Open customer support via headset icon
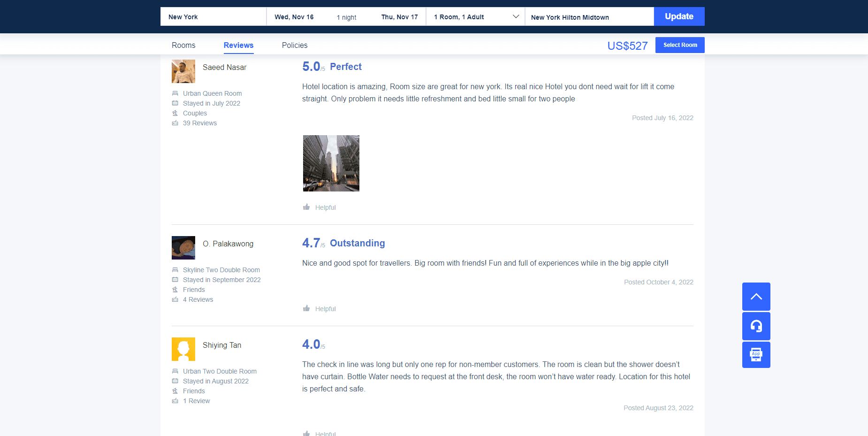The height and width of the screenshot is (436, 868). pyautogui.click(x=756, y=326)
